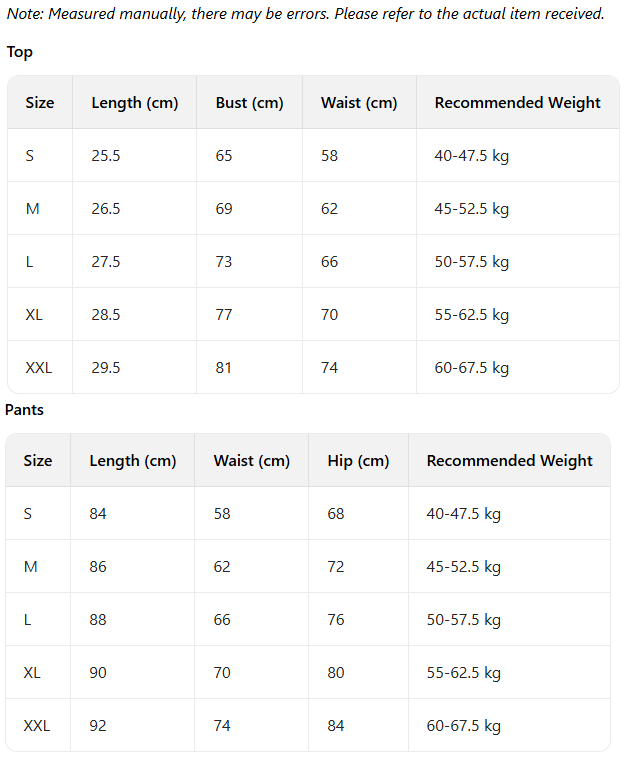Click the S size cell in Pants table
The width and height of the screenshot is (632, 773).
[28, 514]
